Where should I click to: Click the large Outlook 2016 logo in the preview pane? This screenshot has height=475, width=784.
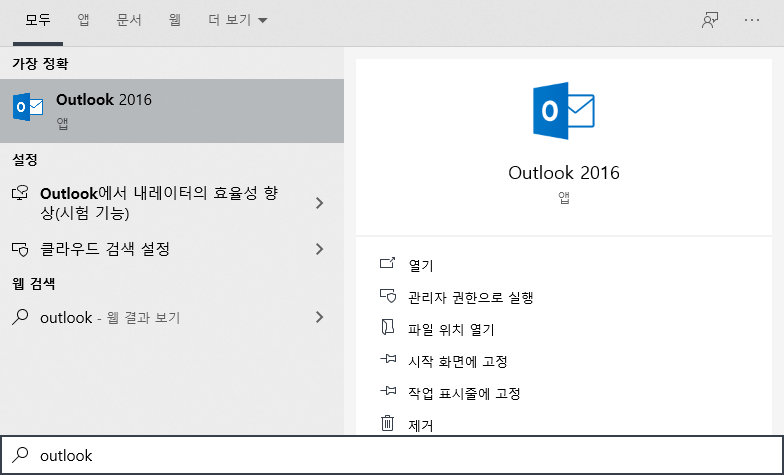[564, 110]
